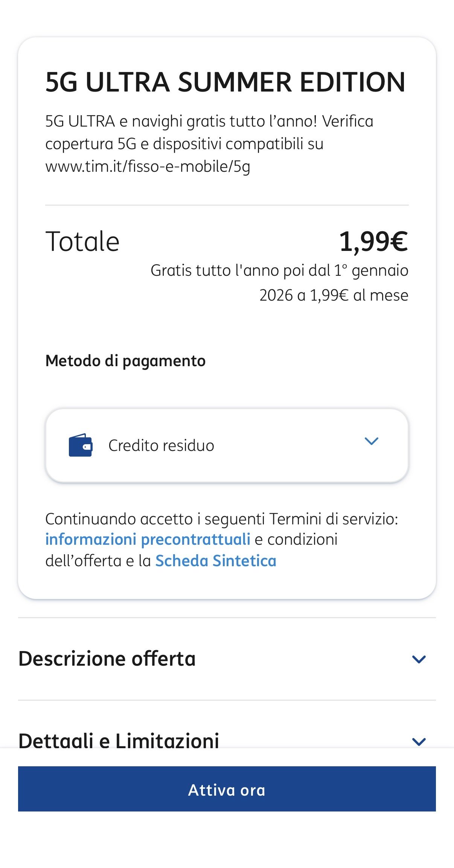Tap the Metodo di pagamento heading
Viewport: 454px width, 868px height.
(125, 361)
